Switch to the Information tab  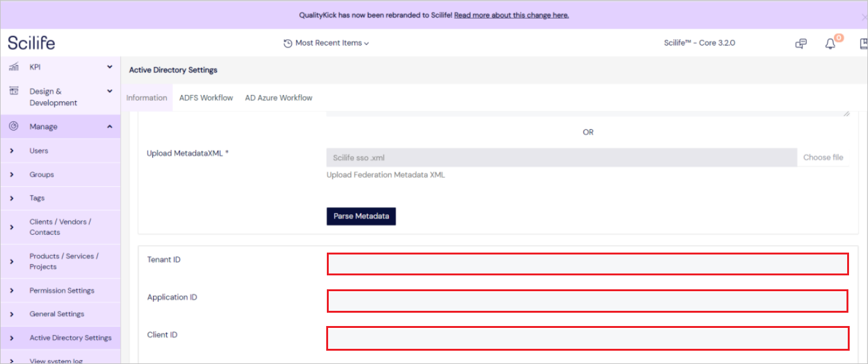(x=147, y=97)
